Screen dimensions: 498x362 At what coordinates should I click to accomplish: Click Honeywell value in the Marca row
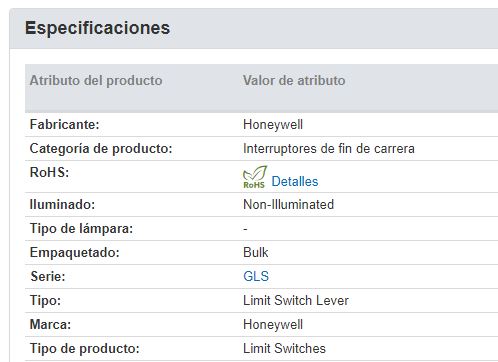tap(273, 325)
